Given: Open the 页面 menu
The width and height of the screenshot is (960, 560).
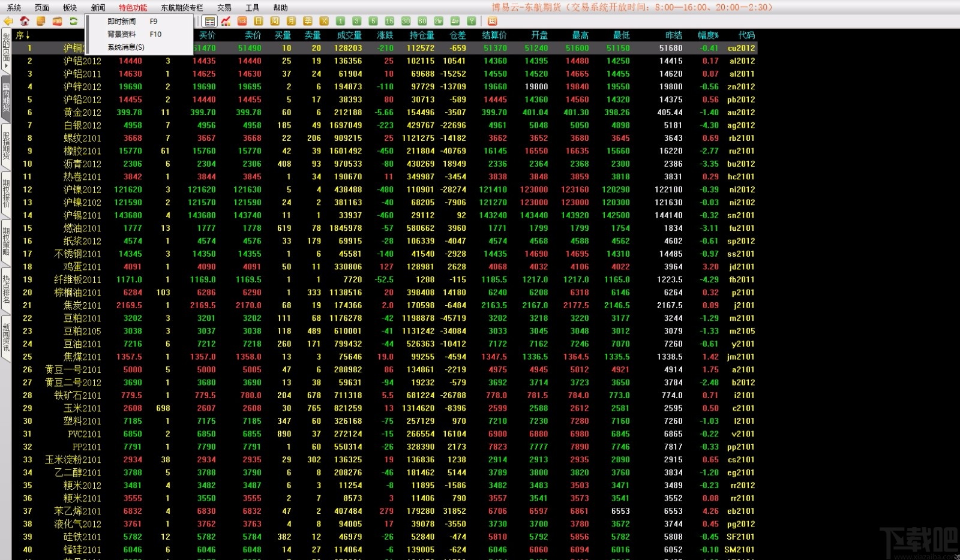Looking at the screenshot, I should 42,8.
